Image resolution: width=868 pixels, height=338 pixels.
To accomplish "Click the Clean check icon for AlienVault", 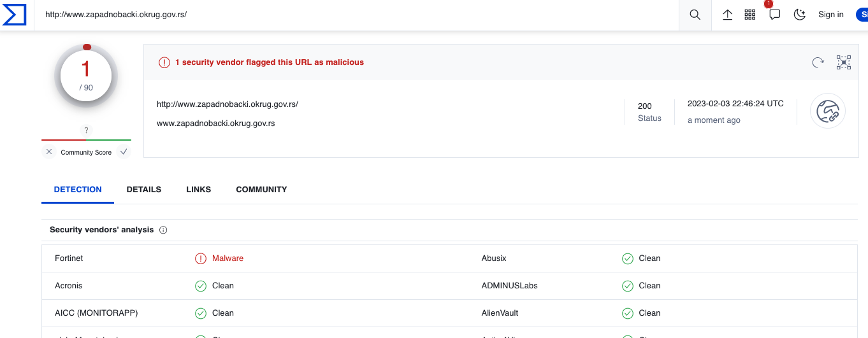I will point(628,313).
